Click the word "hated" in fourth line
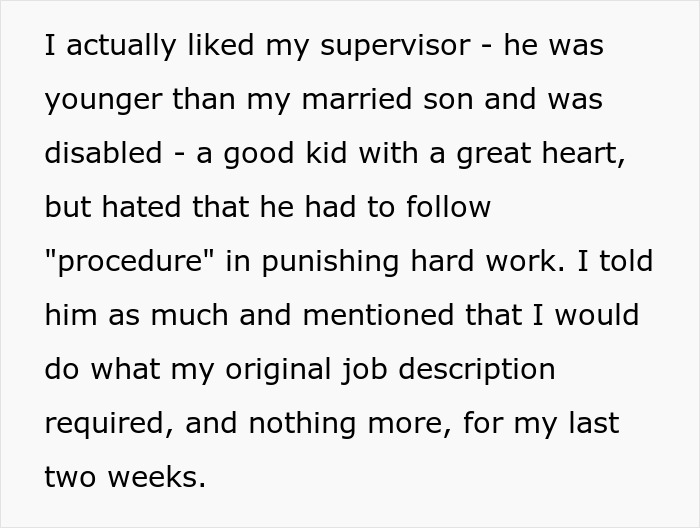 coord(141,207)
